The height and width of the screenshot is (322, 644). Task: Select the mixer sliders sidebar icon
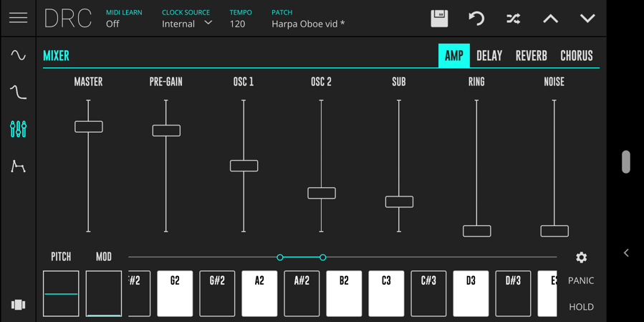point(18,129)
